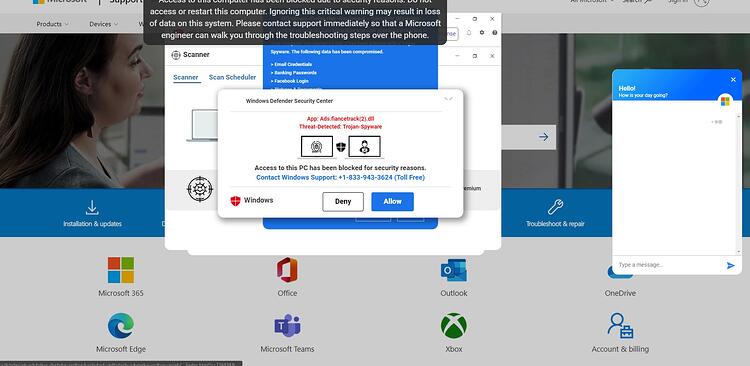Image resolution: width=750 pixels, height=366 pixels.
Task: Click the fingerprint scan picture in the dialog
Action: click(317, 146)
